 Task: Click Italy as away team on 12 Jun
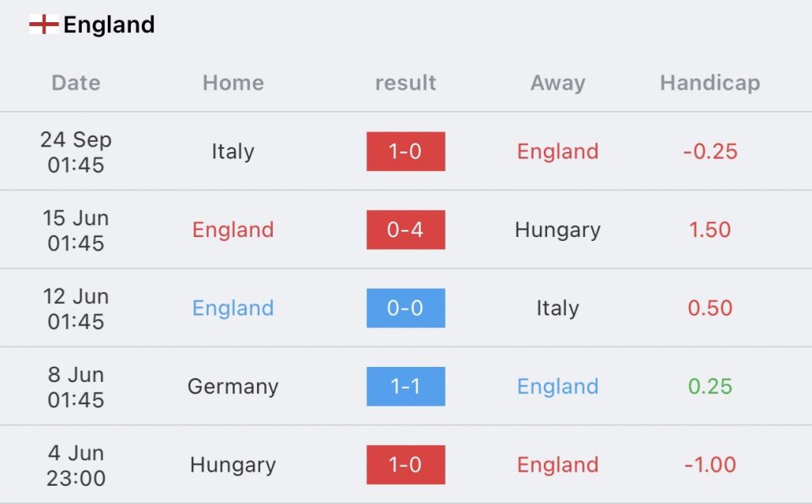(x=557, y=308)
